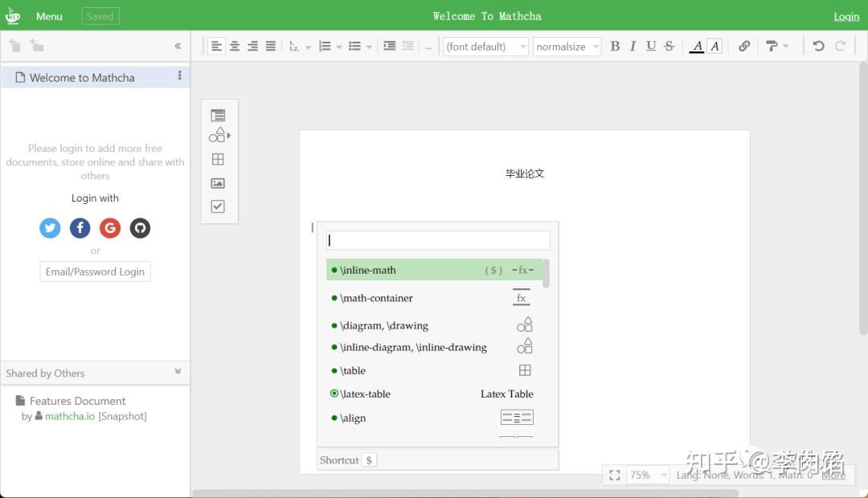The width and height of the screenshot is (868, 498).
Task: Toggle bold formatting
Action: click(615, 46)
